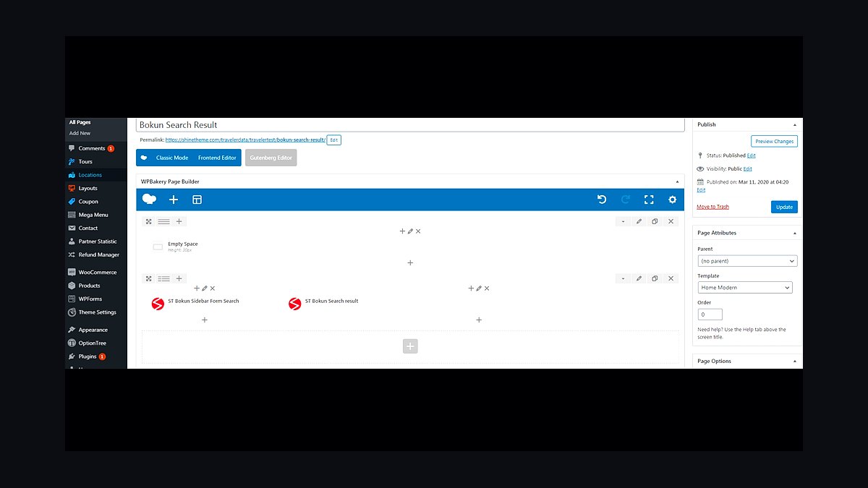Screen dimensions: 868x488
Task: Append element below the Empty Space element
Action: (410, 262)
